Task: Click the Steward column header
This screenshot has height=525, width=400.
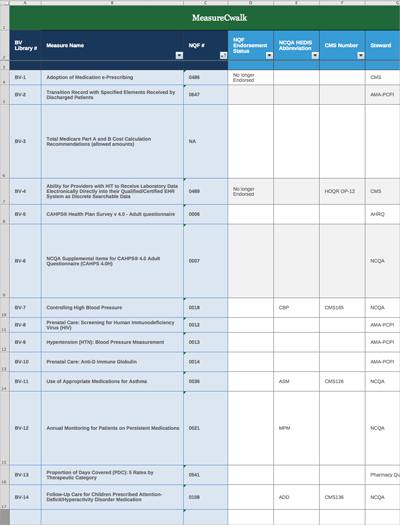Action: click(383, 46)
